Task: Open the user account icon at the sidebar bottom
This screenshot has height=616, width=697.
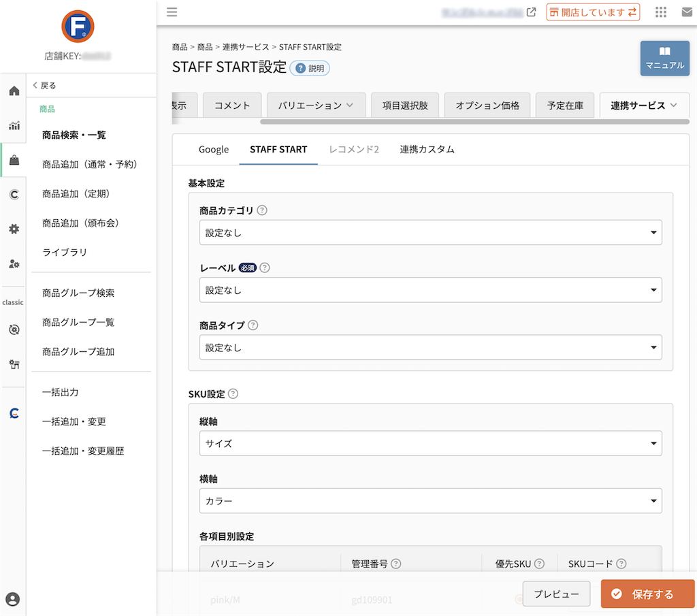Action: (13, 599)
